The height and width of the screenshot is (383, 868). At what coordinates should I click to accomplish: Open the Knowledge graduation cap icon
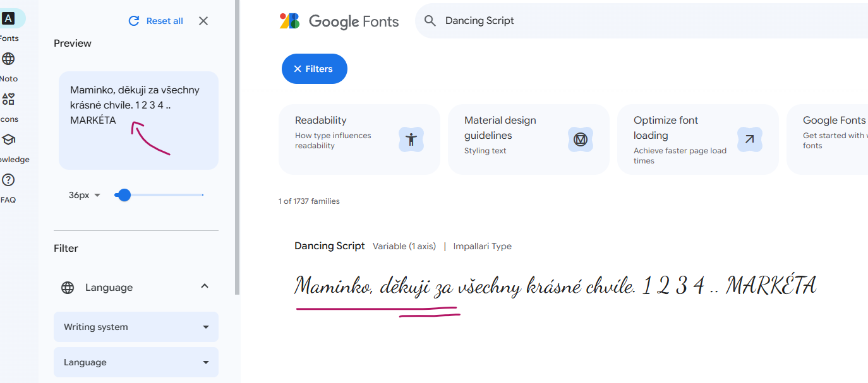8,139
